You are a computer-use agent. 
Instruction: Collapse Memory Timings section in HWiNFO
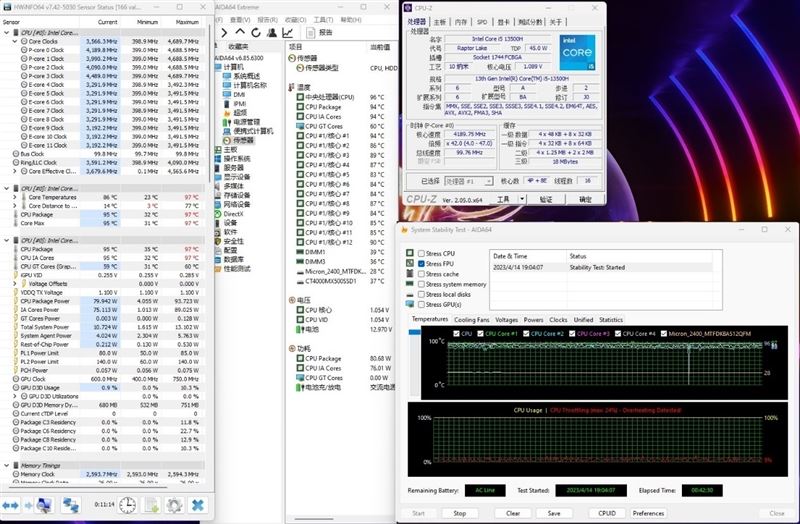pyautogui.click(x=7, y=465)
